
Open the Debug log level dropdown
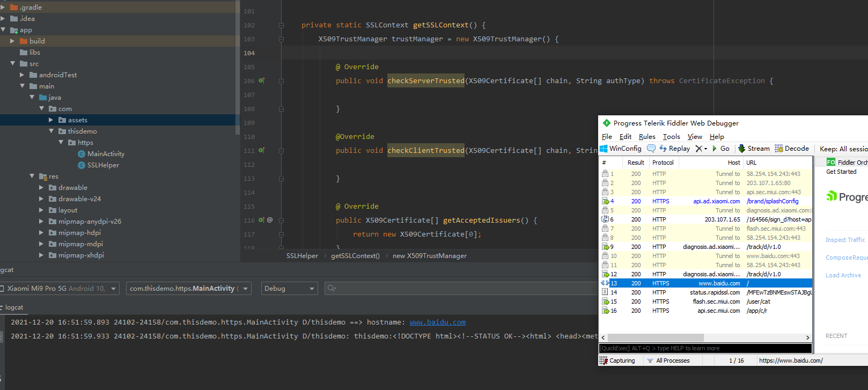pos(290,289)
